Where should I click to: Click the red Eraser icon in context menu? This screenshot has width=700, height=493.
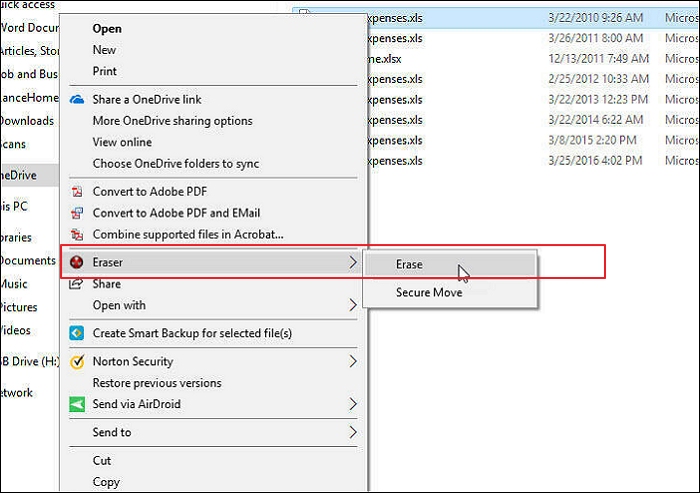(x=76, y=262)
